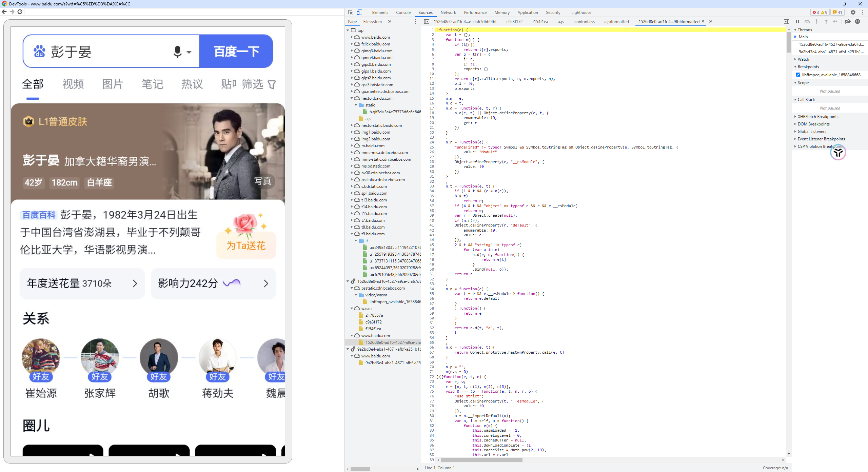Uncheck the libffmpeg_available breakpoint checkbox
868x472 pixels.
[798, 75]
